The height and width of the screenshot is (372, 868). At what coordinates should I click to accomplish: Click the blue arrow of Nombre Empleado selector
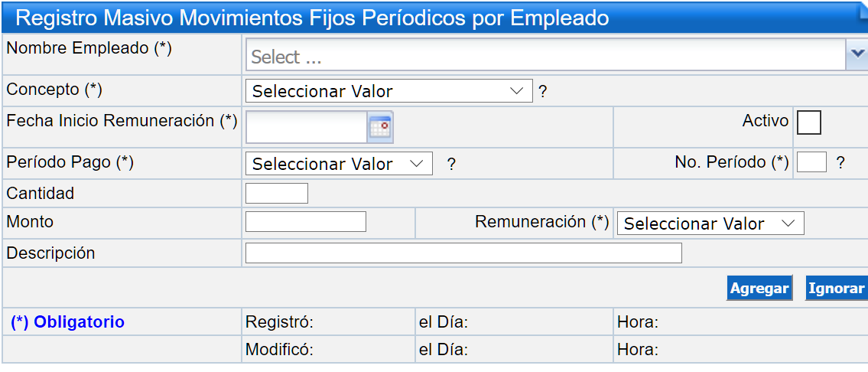click(x=857, y=54)
